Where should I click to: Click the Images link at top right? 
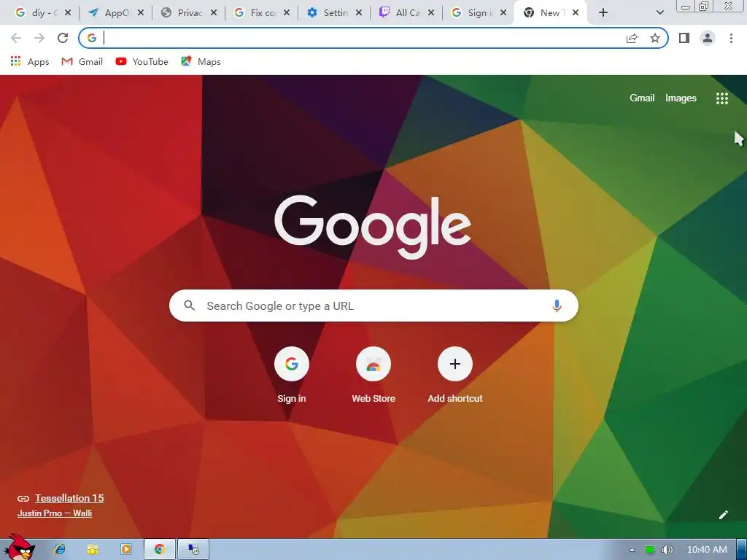point(681,98)
